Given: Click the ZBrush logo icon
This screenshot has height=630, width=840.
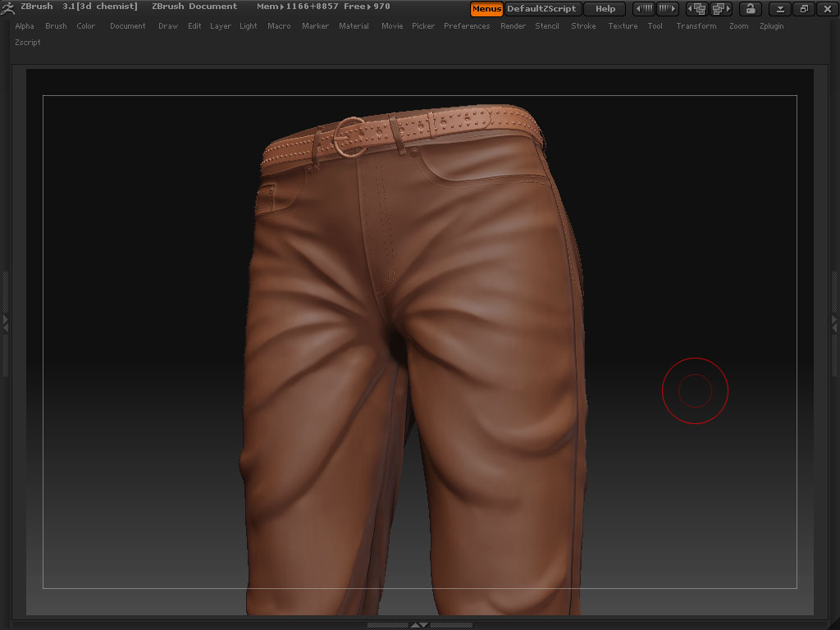Looking at the screenshot, I should 7,7.
